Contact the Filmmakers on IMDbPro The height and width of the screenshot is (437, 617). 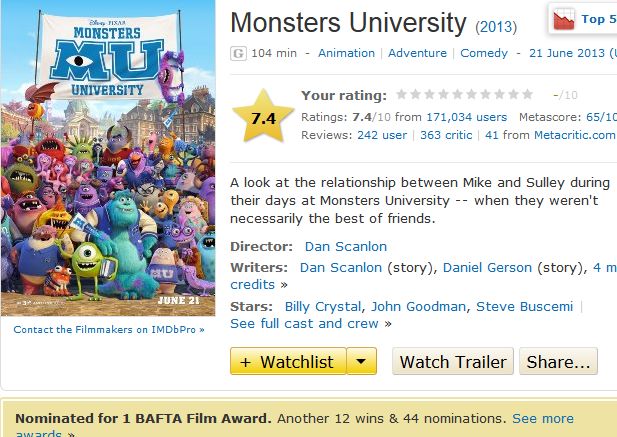click(109, 328)
